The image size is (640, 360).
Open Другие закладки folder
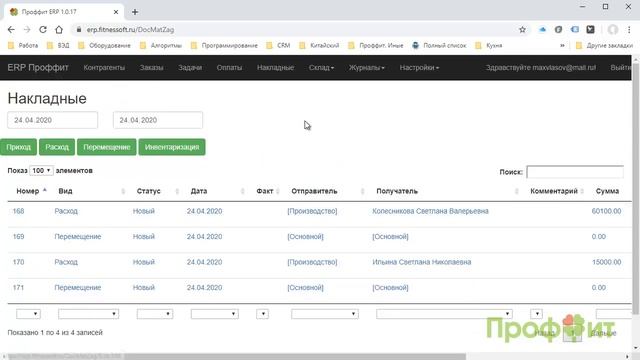point(604,45)
